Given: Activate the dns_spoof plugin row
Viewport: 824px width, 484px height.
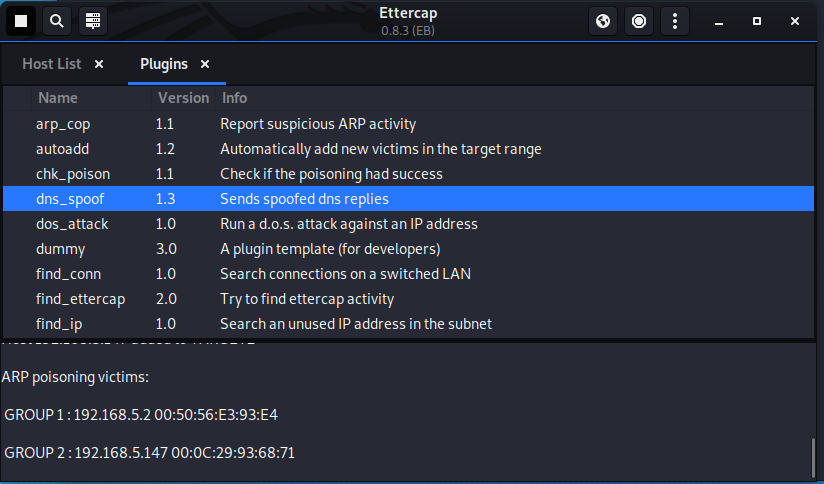Looking at the screenshot, I should click(x=70, y=199).
